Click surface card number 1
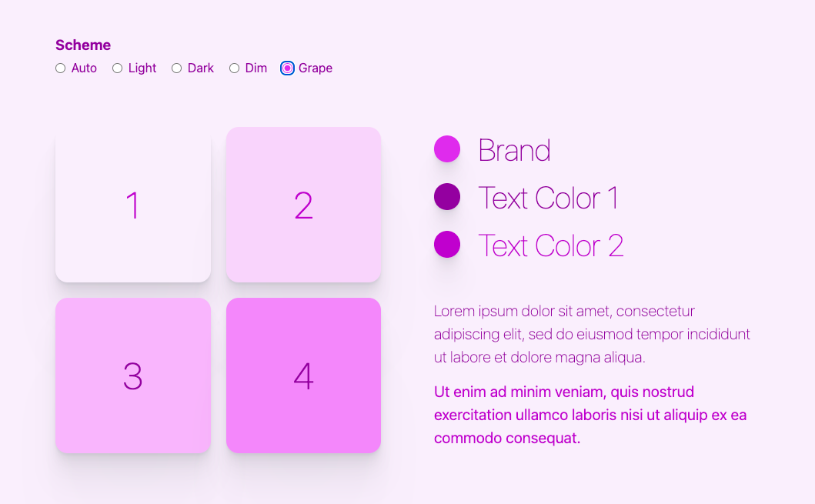 (x=133, y=205)
